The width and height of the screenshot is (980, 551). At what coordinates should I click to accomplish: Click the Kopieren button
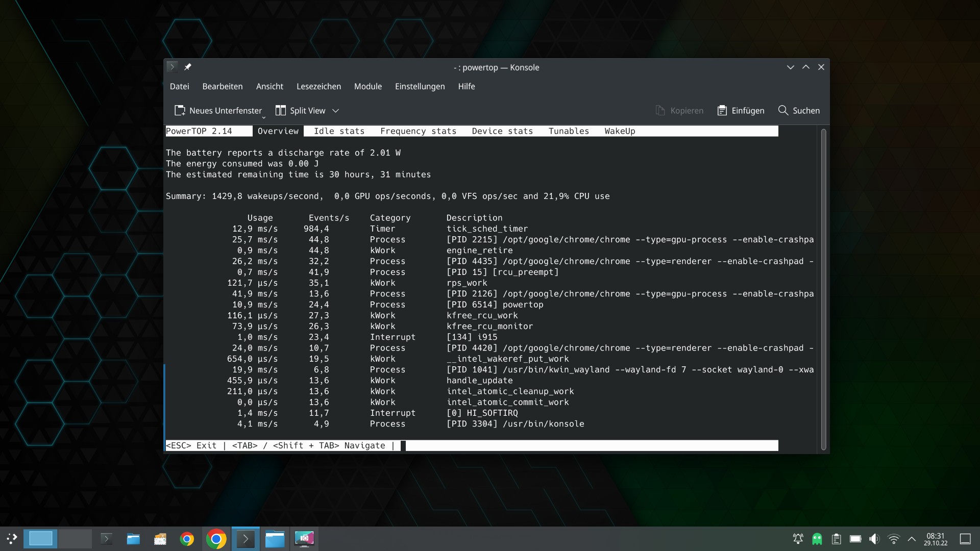click(x=680, y=110)
